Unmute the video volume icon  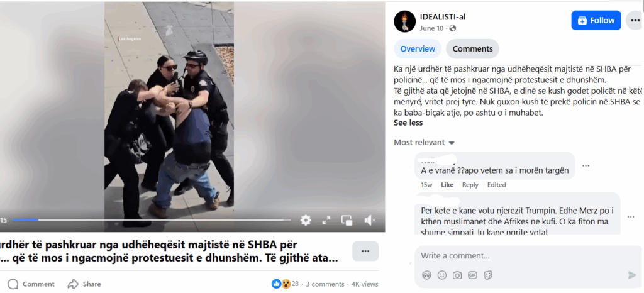tap(370, 220)
